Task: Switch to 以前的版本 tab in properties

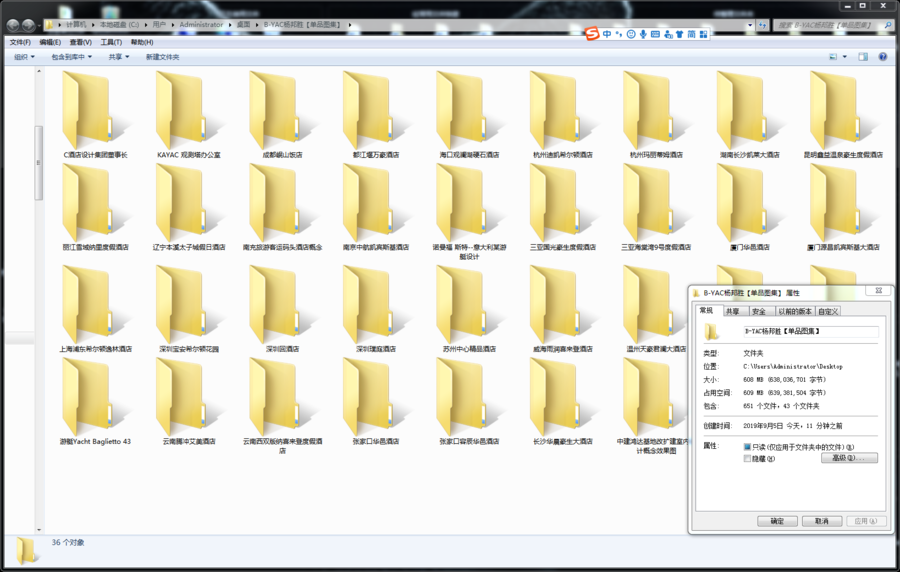Action: tap(795, 311)
